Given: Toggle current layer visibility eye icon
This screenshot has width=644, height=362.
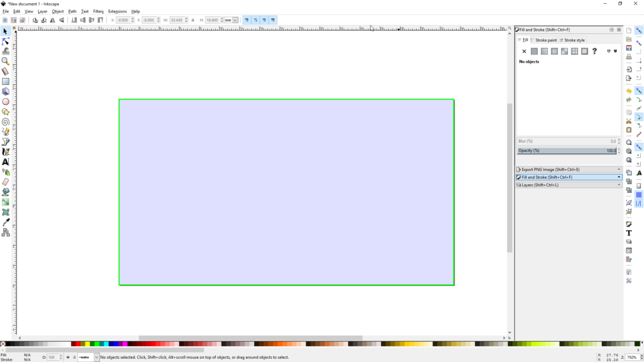Looking at the screenshot, I should [68, 357].
